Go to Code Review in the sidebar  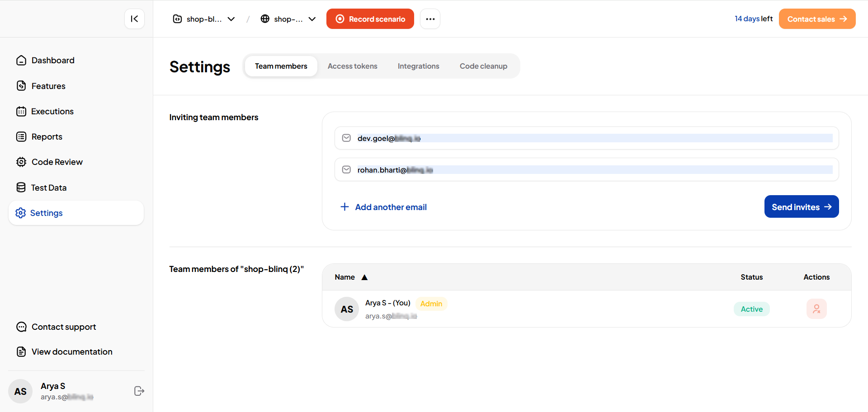[x=57, y=162]
